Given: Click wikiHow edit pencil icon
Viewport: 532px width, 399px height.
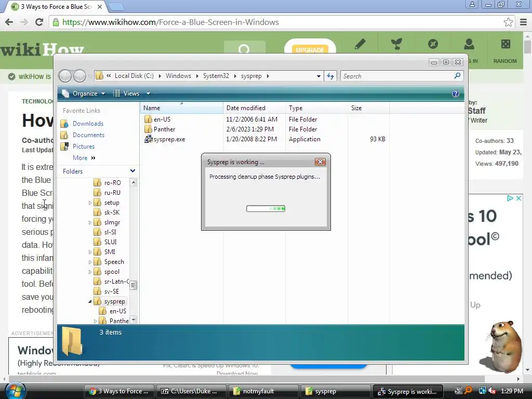Looking at the screenshot, I should (360, 44).
